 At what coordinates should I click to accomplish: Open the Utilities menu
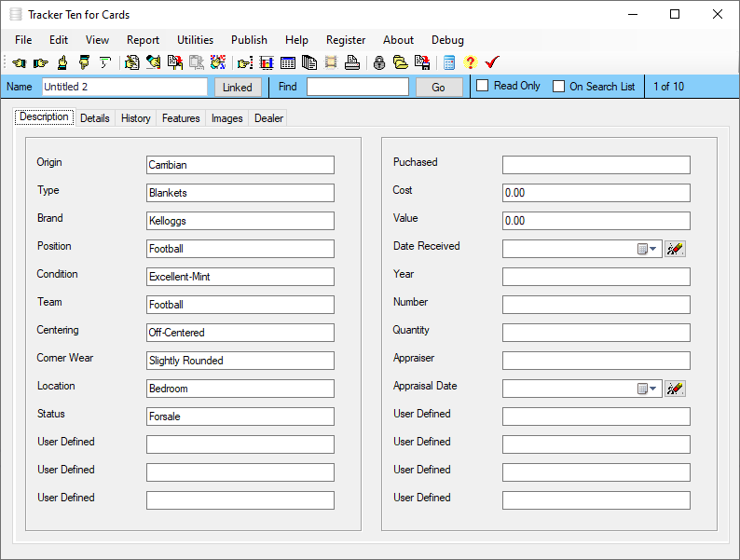pyautogui.click(x=195, y=40)
